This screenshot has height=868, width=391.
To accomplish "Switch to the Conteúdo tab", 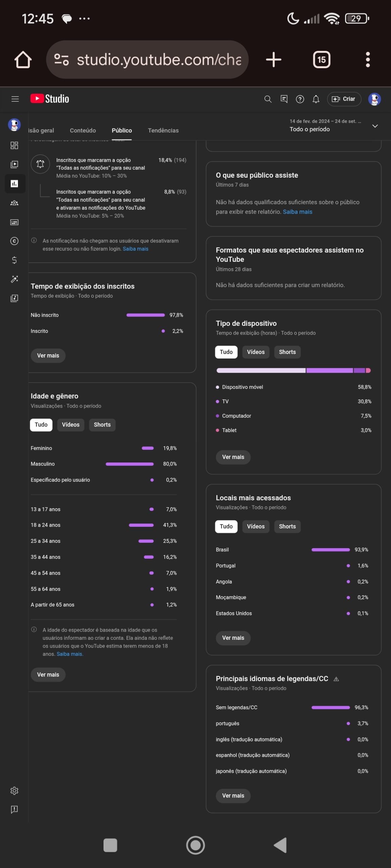I will click(x=83, y=131).
